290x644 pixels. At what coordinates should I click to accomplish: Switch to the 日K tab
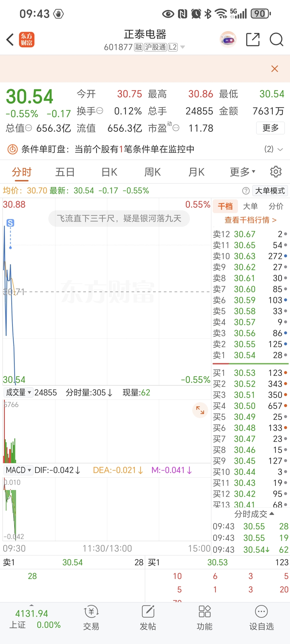pos(109,172)
